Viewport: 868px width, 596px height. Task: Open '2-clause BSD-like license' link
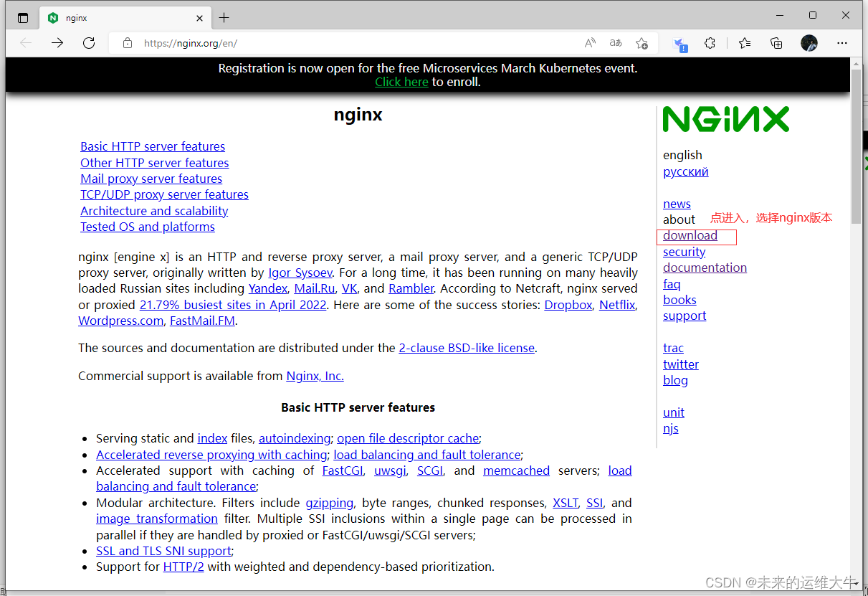(467, 348)
